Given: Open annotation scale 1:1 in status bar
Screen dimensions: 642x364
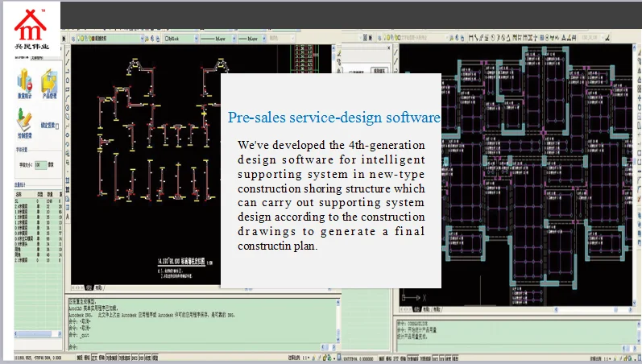Looking at the screenshot, I should pyautogui.click(x=304, y=356).
